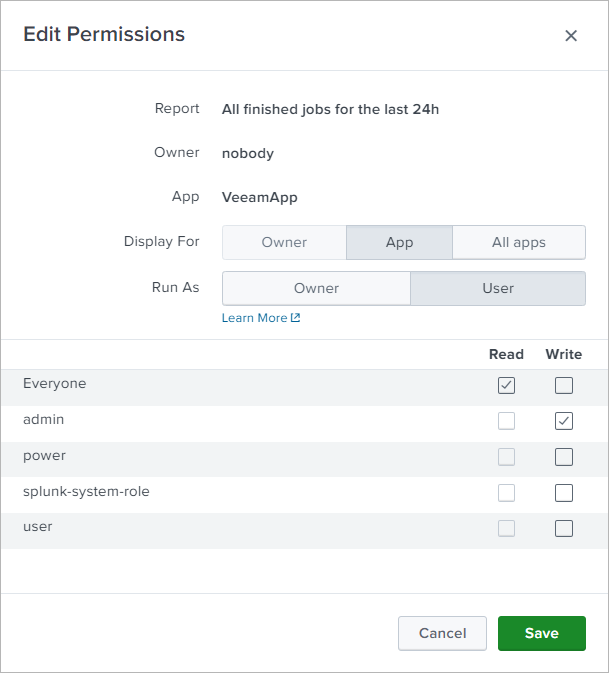Click the external link icon beside Learn More

coord(296,318)
